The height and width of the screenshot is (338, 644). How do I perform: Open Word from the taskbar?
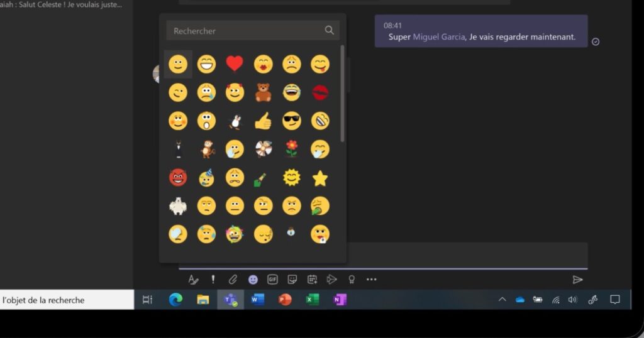coord(257,300)
